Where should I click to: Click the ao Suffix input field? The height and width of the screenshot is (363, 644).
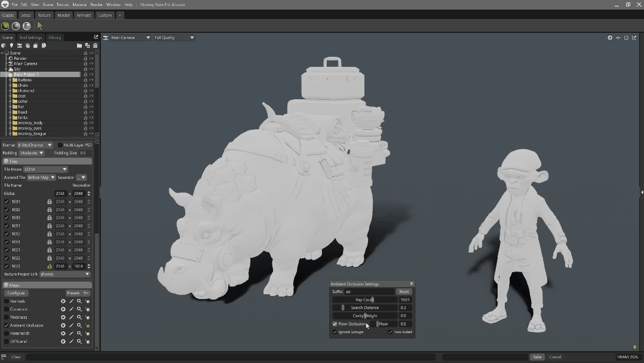[369, 291]
